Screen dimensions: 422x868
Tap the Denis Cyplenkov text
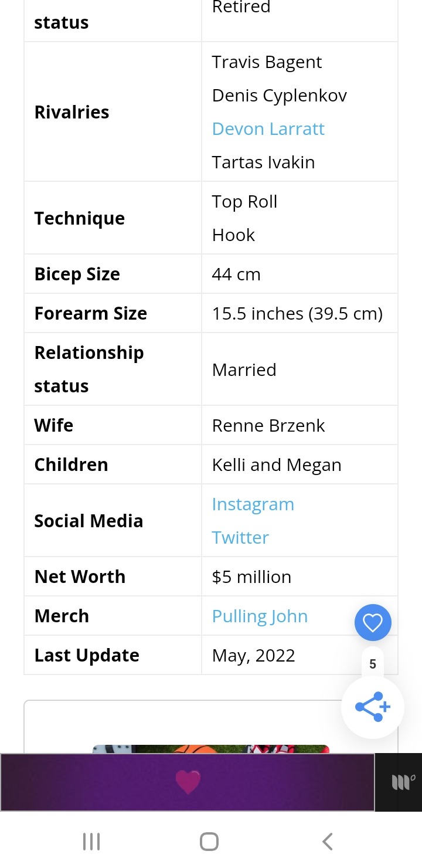pyautogui.click(x=280, y=96)
